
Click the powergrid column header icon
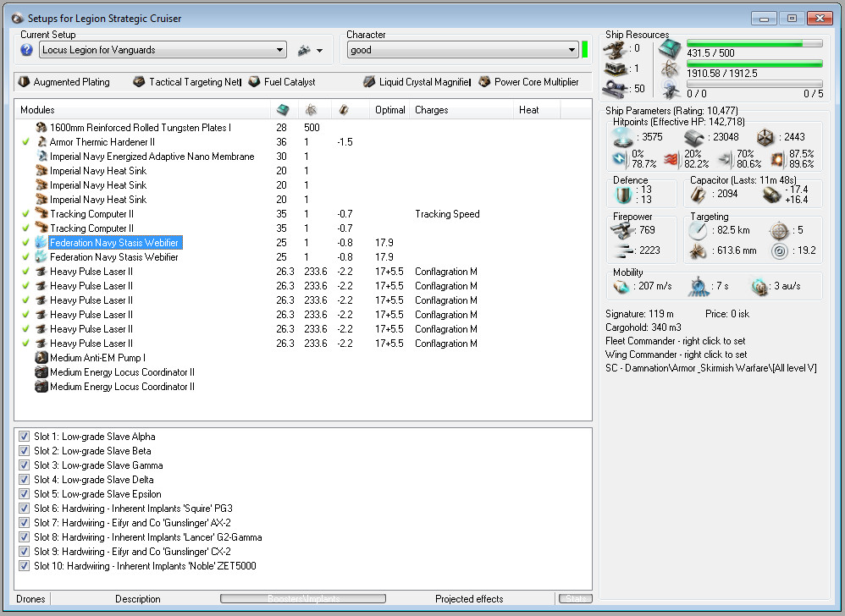(311, 110)
